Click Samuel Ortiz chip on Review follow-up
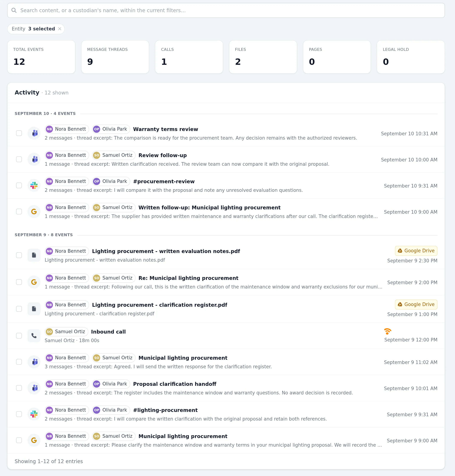The height and width of the screenshot is (476, 455). [x=114, y=155]
